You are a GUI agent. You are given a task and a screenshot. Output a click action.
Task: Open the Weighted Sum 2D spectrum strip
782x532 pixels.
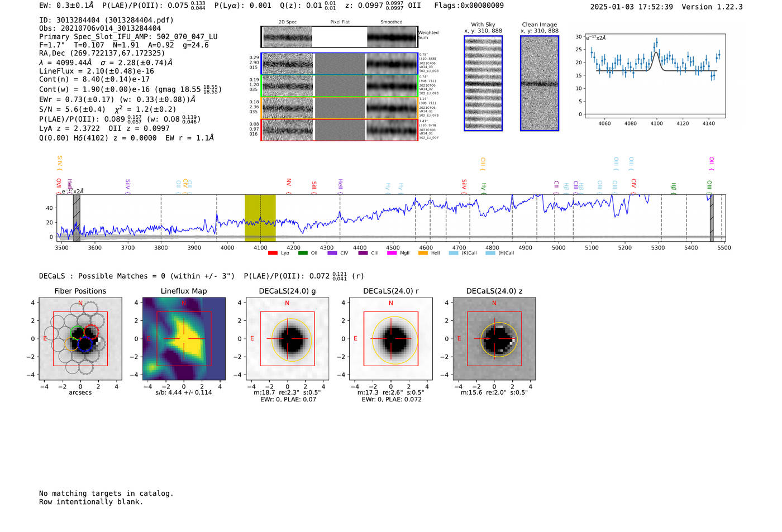[x=339, y=37]
